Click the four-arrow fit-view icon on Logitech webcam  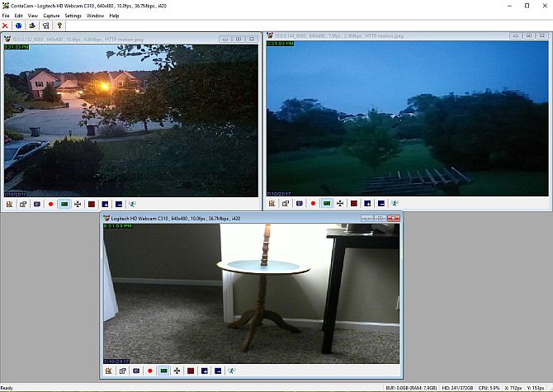point(177,371)
